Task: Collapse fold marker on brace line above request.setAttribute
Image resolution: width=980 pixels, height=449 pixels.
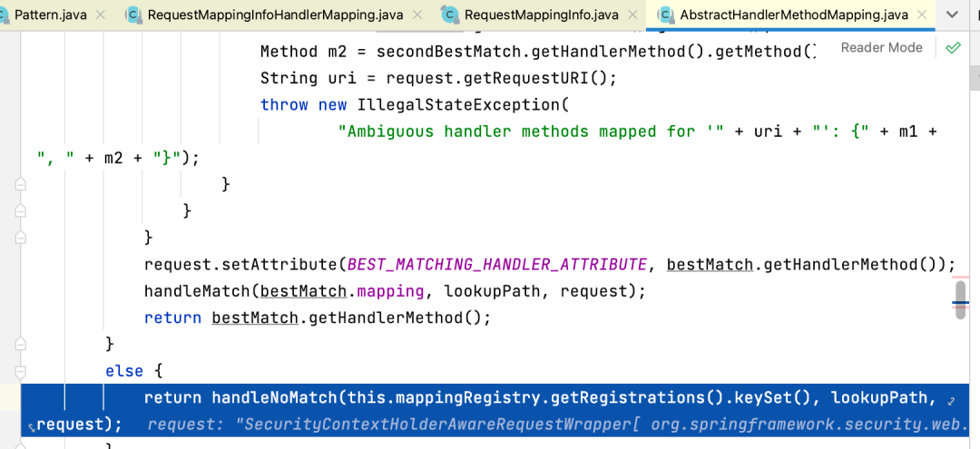Action: point(21,238)
